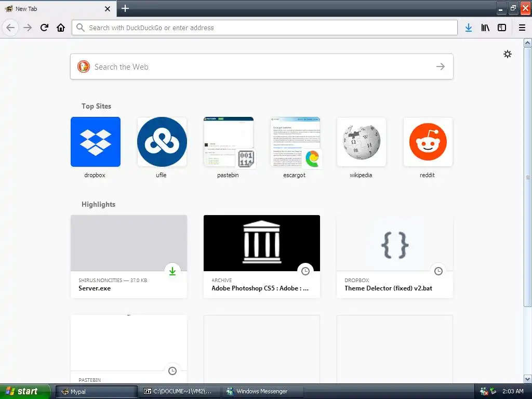Open the Windows start menu
532x399 pixels.
(24, 391)
